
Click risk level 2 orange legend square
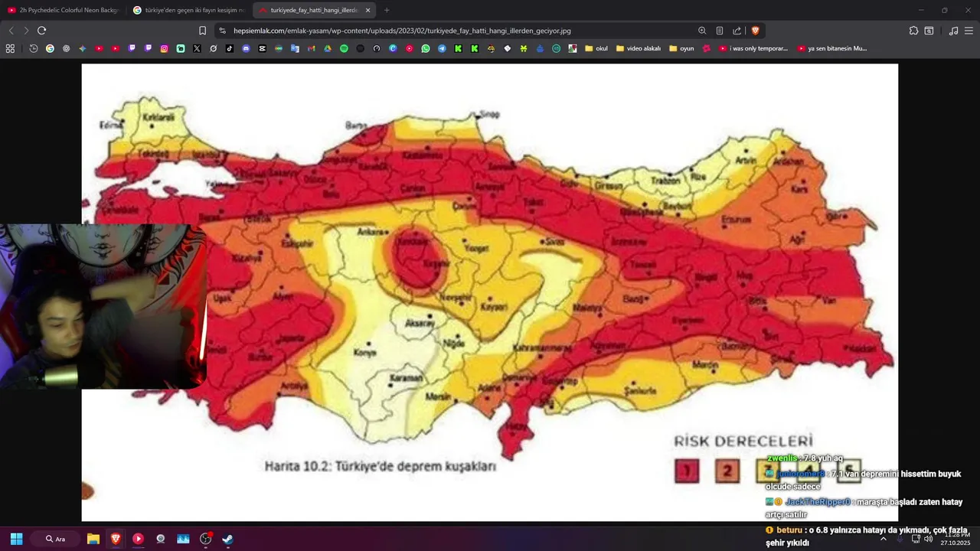[x=727, y=471]
